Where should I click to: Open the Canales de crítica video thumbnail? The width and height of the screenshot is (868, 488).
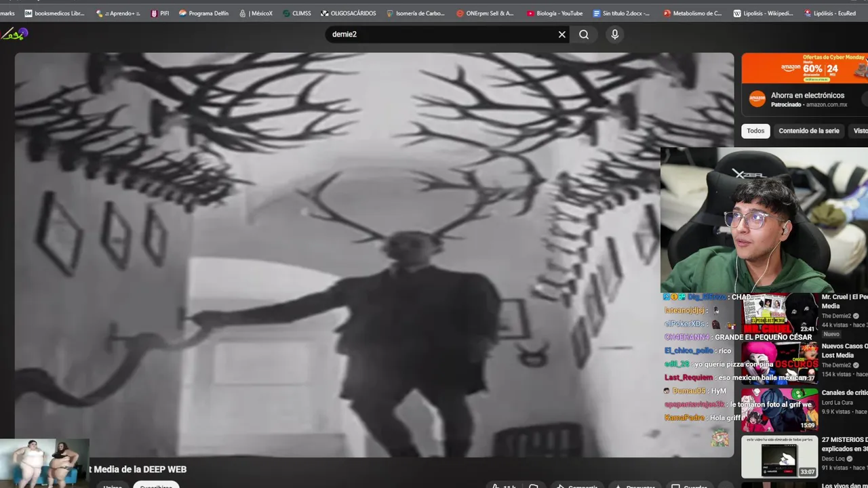[779, 409]
